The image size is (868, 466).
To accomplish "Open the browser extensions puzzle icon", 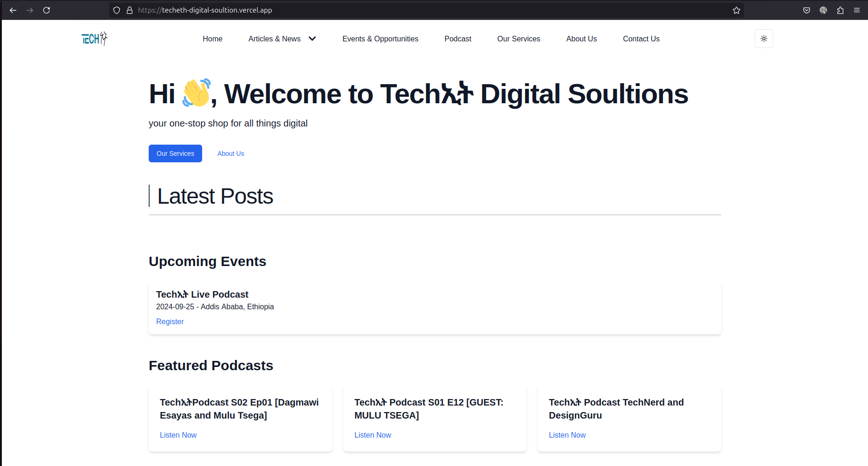I will click(840, 10).
